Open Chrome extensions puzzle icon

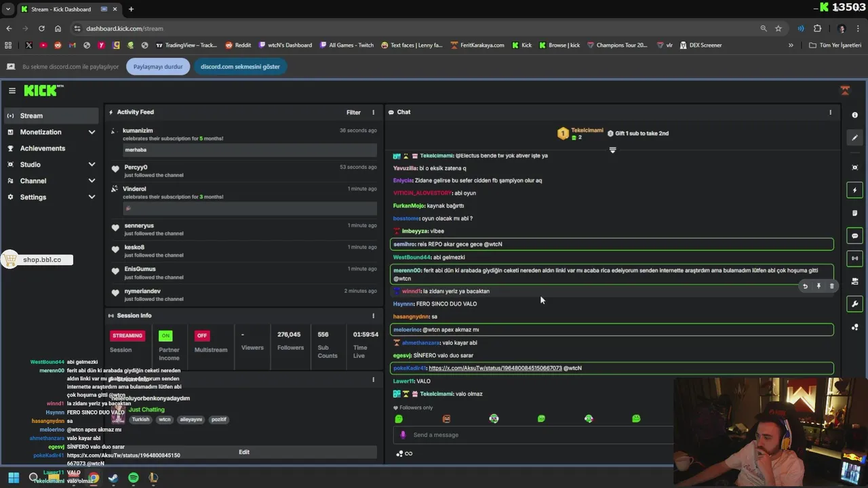(817, 28)
